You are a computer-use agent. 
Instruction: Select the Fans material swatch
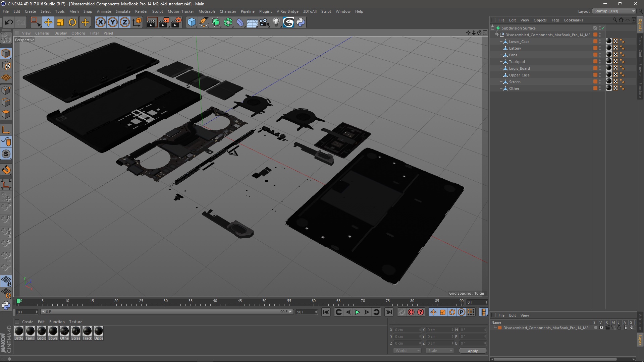click(x=30, y=331)
